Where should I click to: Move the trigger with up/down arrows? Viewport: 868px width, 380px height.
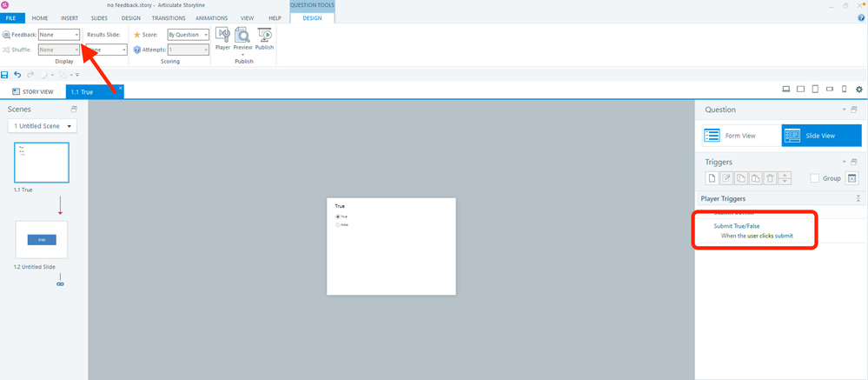click(x=785, y=178)
